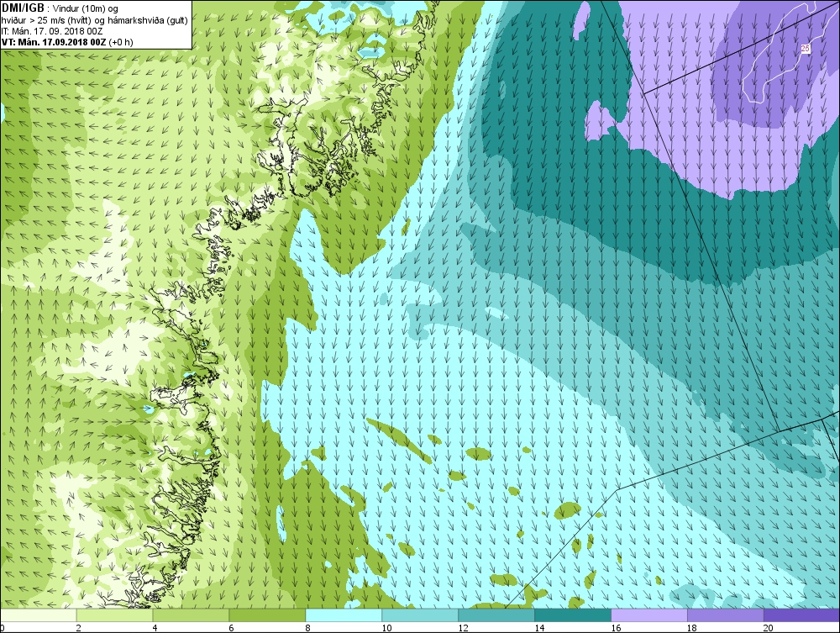Click the '25' gust contour label
The image size is (840, 633).
806,49
